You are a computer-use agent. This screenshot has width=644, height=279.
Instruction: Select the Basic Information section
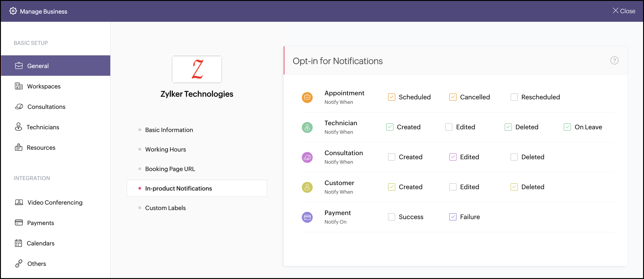tap(169, 130)
